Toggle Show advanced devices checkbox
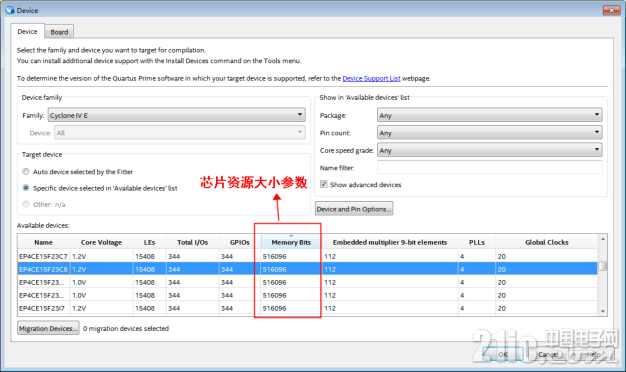 pyautogui.click(x=324, y=184)
